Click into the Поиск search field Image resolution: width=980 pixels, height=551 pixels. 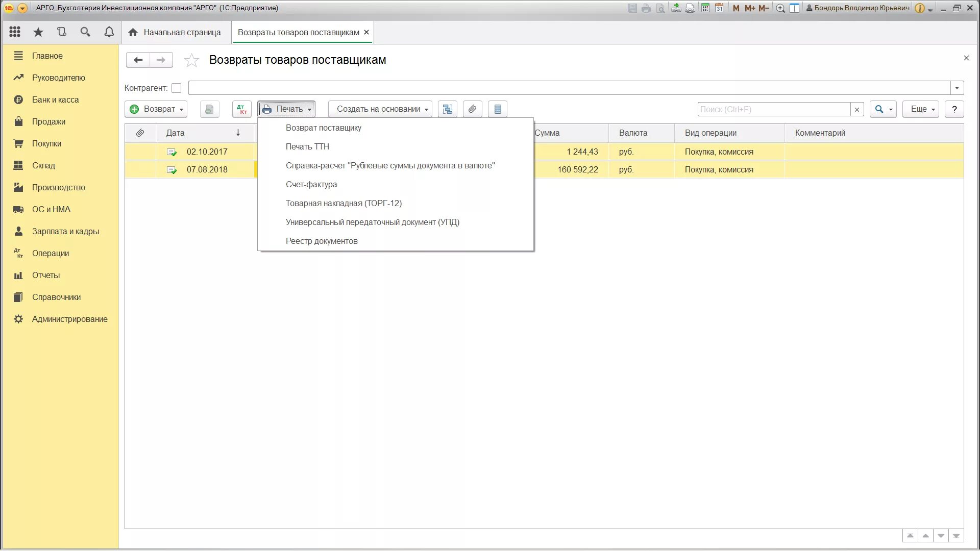tap(773, 109)
